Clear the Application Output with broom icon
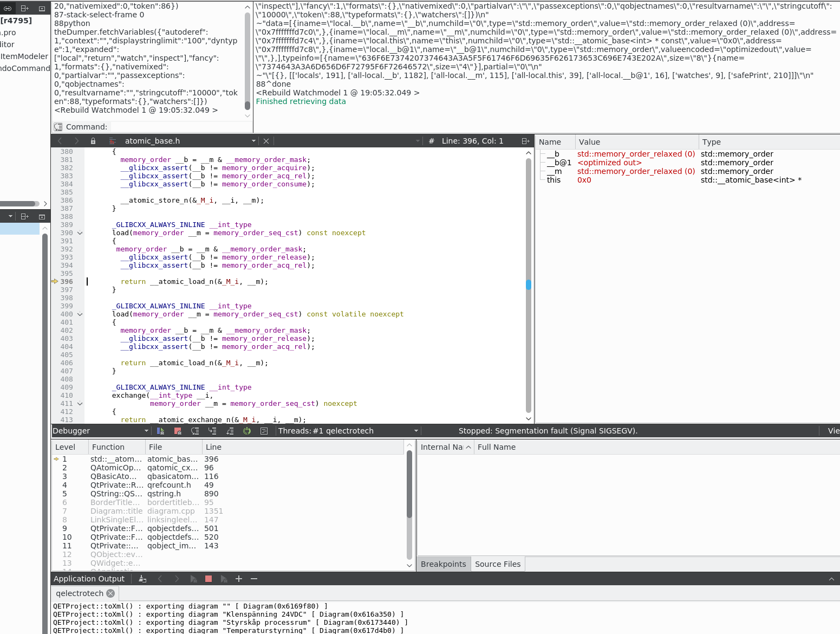The image size is (840, 634). point(142,579)
